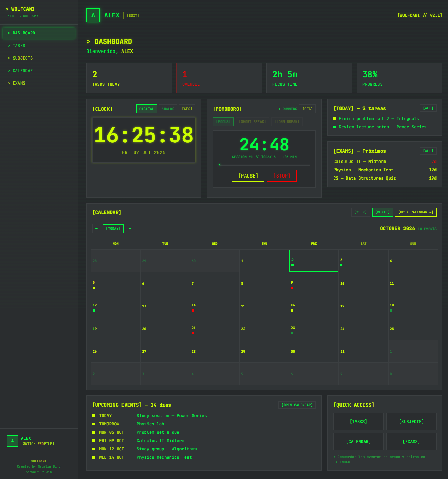
Task: Click the pomodoro session progress bar
Action: 264,165
